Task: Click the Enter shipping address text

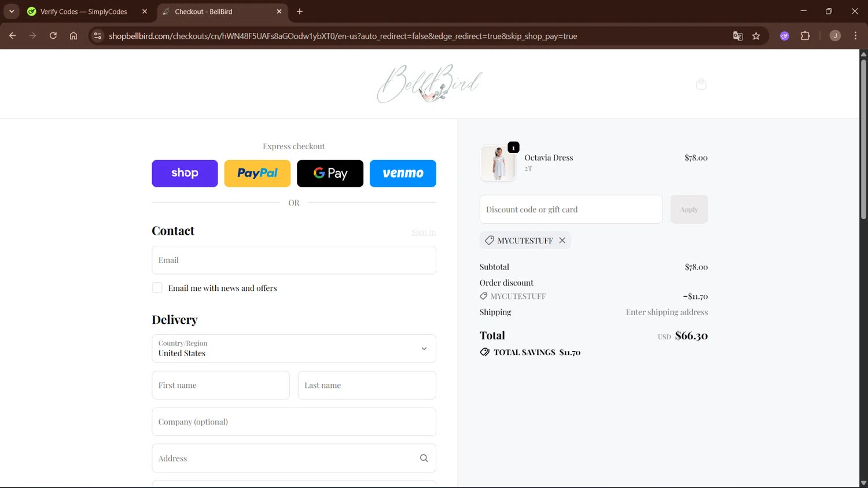Action: pos(667,312)
